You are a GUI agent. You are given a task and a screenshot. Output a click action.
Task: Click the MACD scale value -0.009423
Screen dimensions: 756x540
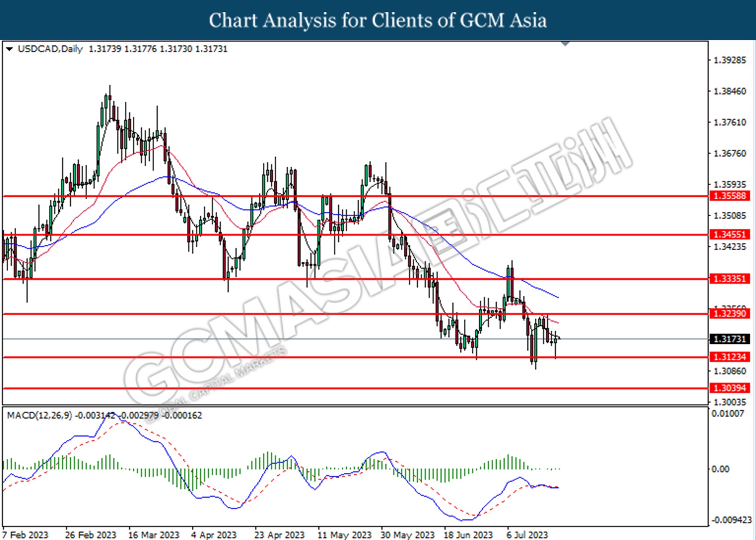731,520
